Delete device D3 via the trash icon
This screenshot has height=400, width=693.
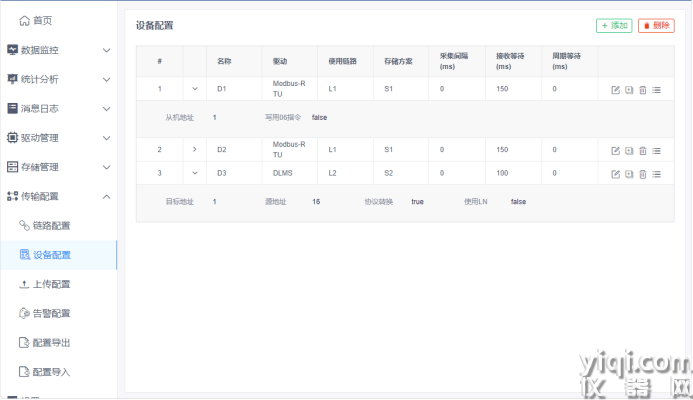tap(643, 174)
